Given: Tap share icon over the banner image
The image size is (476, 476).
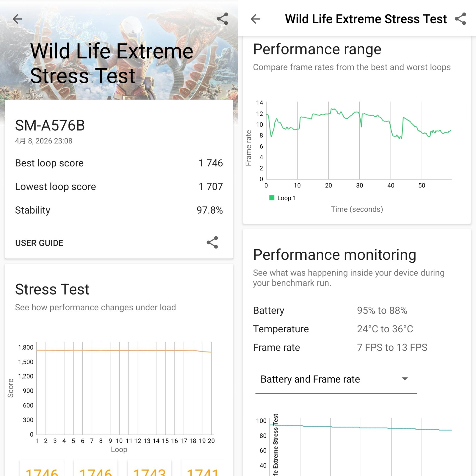Looking at the screenshot, I should coord(222,19).
